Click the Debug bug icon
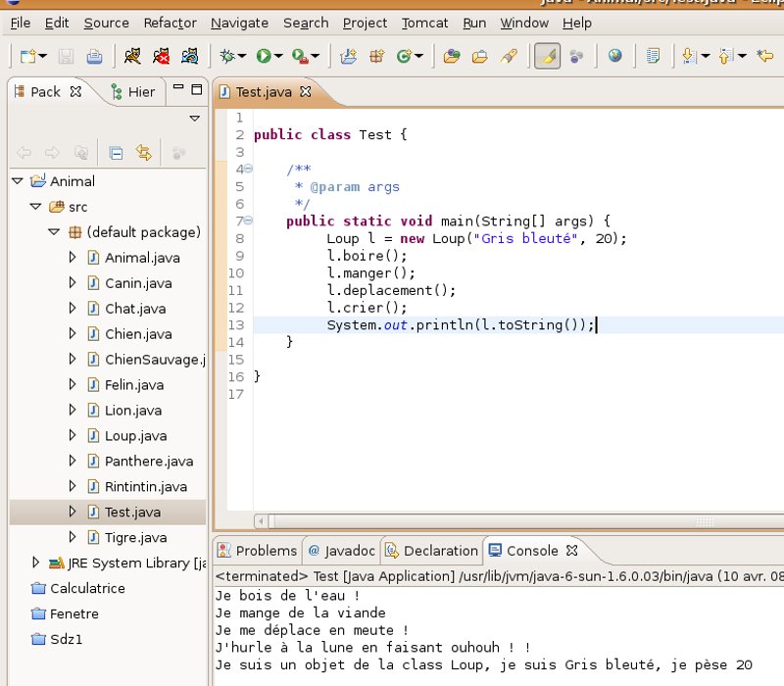 pyautogui.click(x=227, y=56)
